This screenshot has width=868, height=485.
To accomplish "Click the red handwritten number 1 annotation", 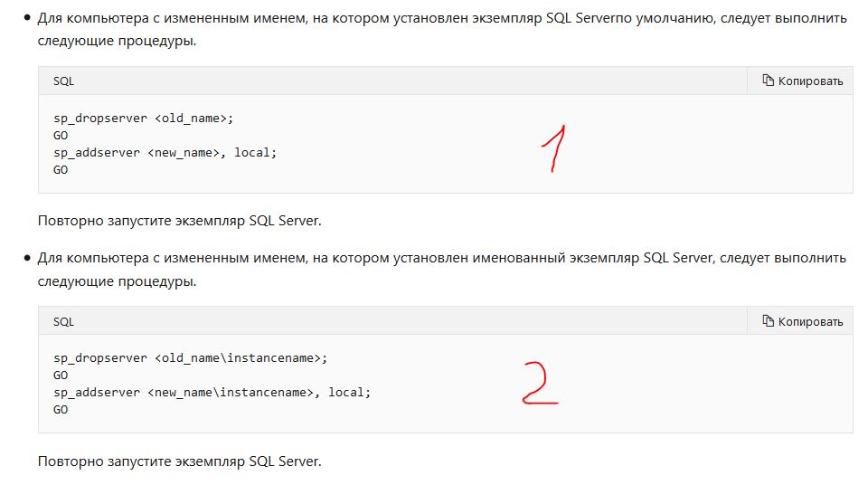I will (554, 148).
